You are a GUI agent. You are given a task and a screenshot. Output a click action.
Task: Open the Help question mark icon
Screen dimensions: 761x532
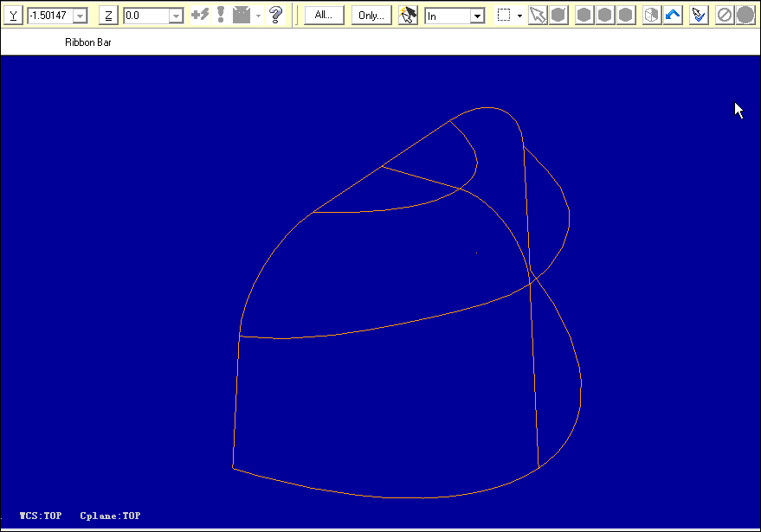pyautogui.click(x=275, y=14)
